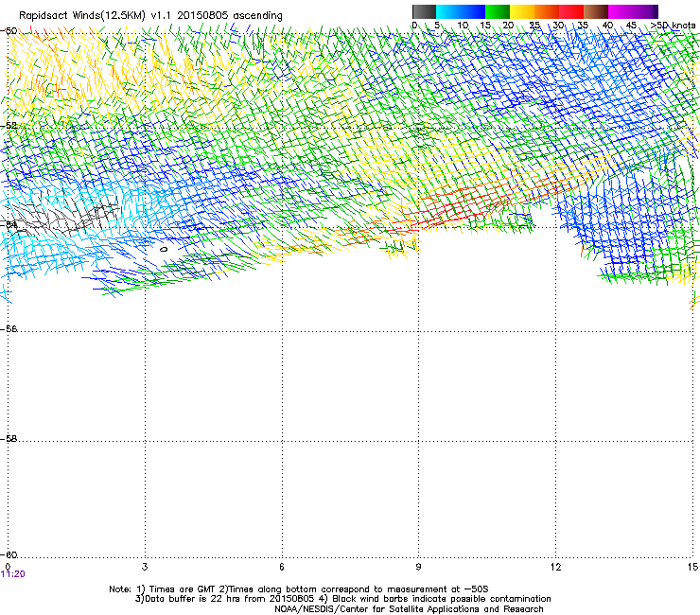Click the Rapidscat Winds title text
Screen dimensions: 700x615
click(150, 16)
